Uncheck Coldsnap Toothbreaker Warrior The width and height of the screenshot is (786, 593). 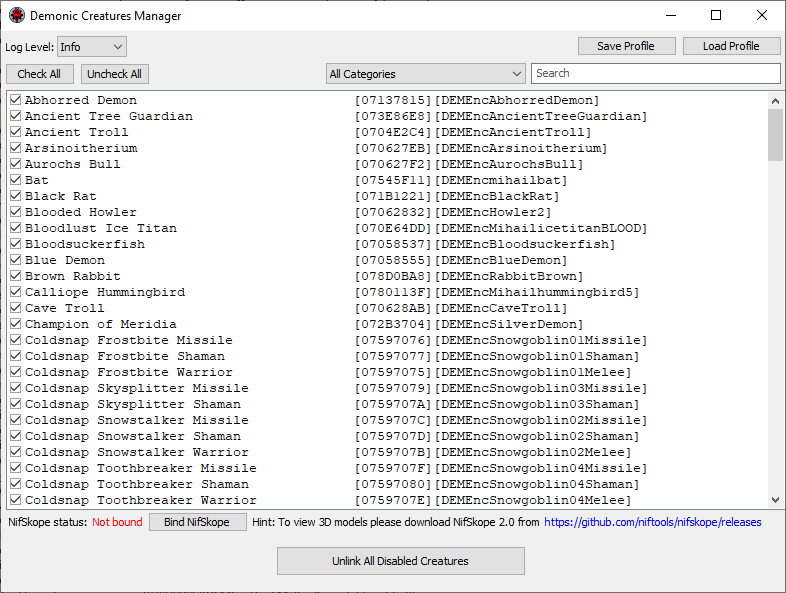click(x=15, y=500)
